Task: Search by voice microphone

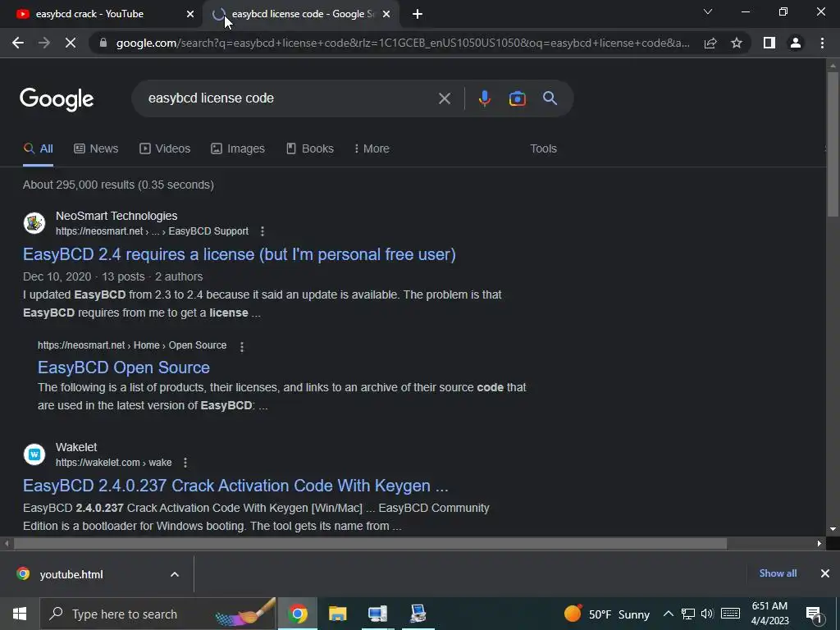Action: click(x=484, y=98)
